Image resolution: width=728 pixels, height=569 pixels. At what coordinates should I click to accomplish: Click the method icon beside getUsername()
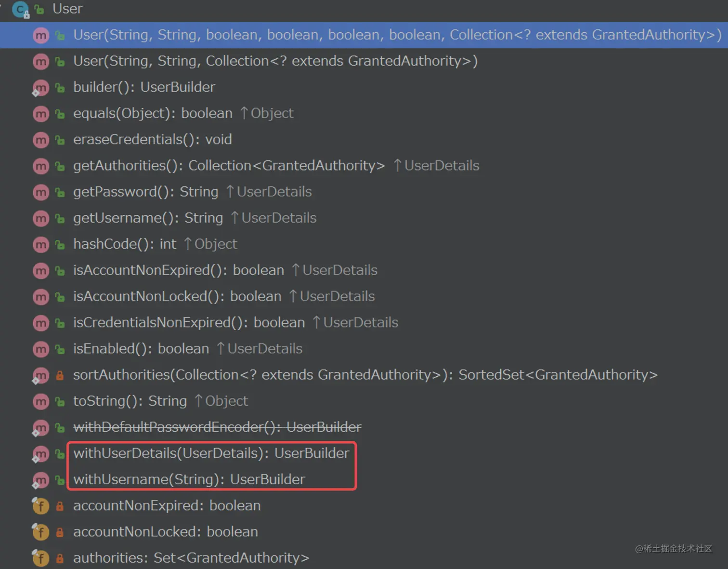tap(41, 218)
